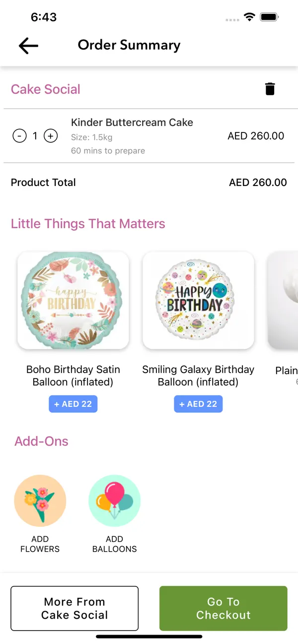Tap the Add Flowers icon
This screenshot has width=298, height=644.
(40, 501)
